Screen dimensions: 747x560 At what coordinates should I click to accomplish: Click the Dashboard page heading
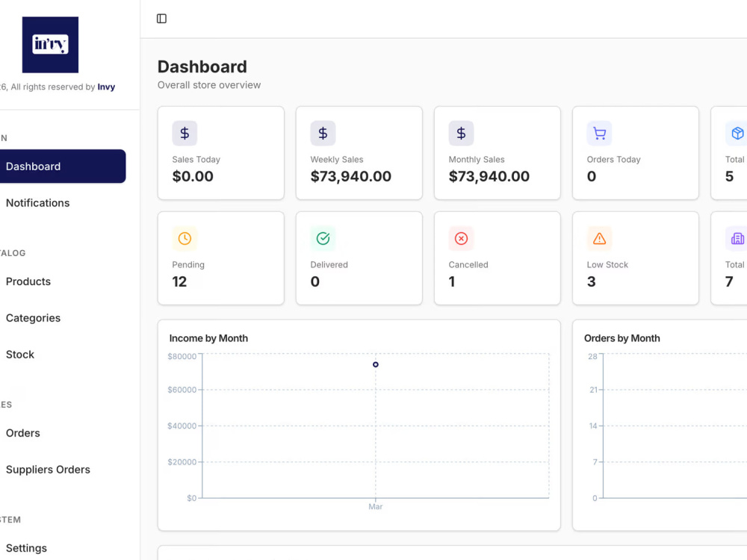[202, 66]
